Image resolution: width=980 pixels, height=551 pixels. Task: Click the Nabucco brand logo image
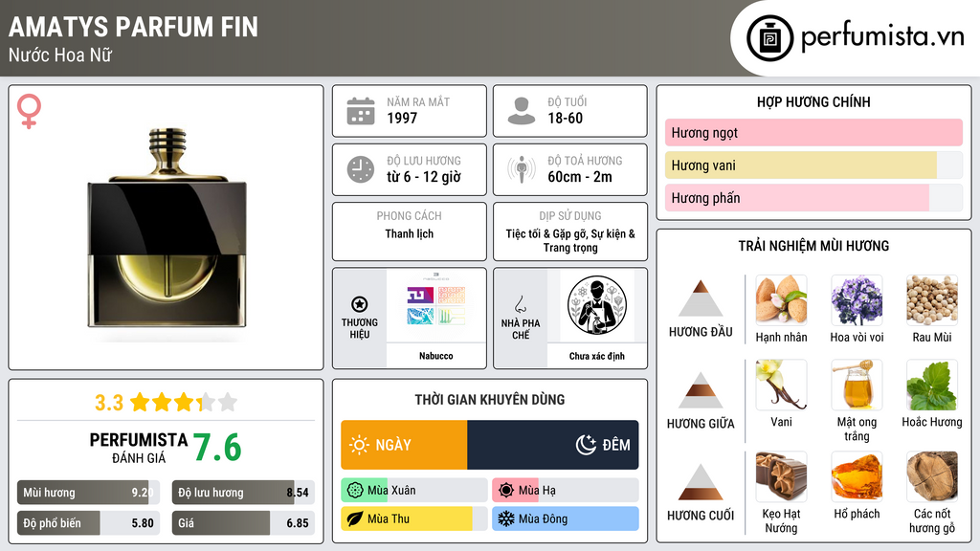click(436, 305)
